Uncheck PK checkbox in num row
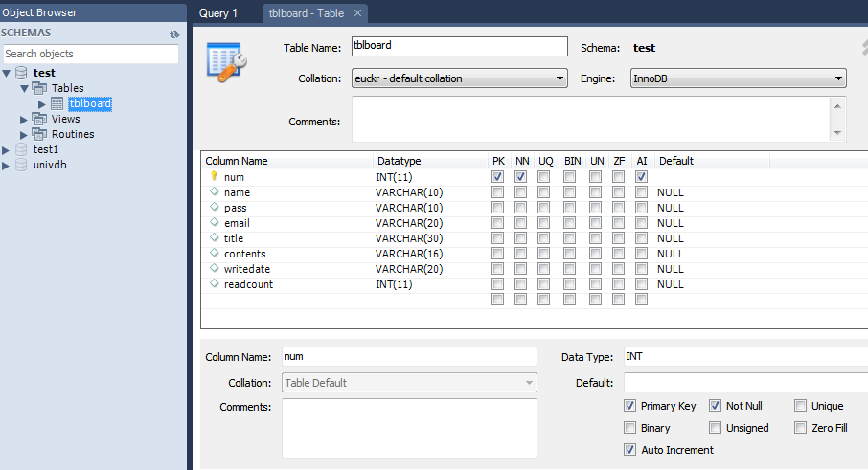 (x=497, y=177)
